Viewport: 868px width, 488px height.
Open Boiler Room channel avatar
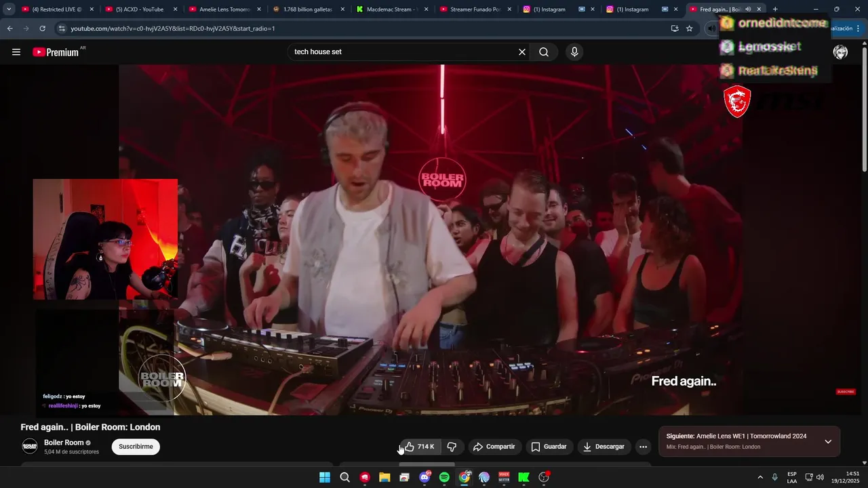coord(30,446)
